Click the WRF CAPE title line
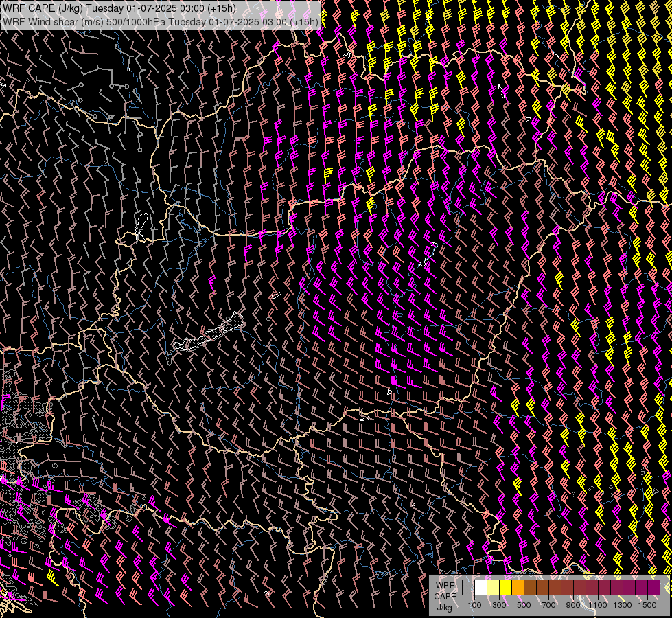The width and height of the screenshot is (672, 618). pyautogui.click(x=119, y=8)
